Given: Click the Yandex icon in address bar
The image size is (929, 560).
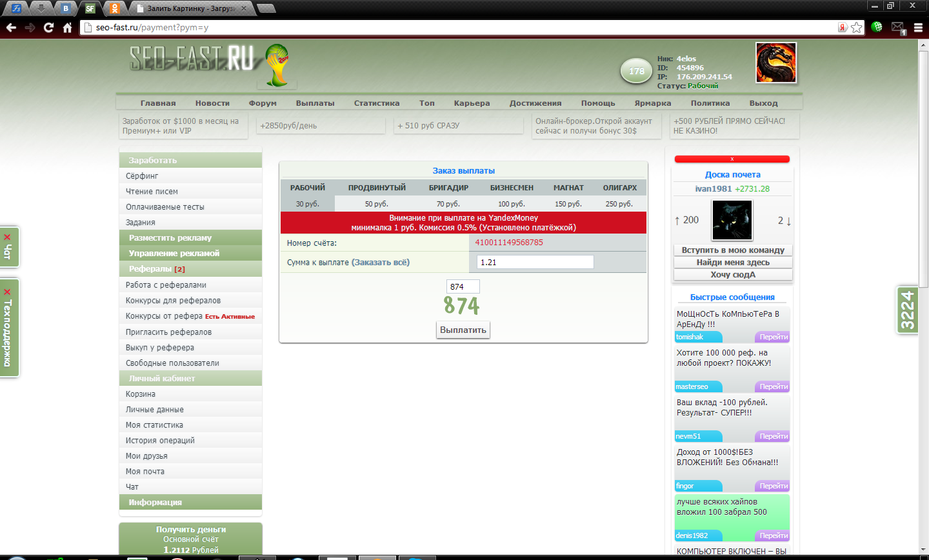Looking at the screenshot, I should coord(843,28).
